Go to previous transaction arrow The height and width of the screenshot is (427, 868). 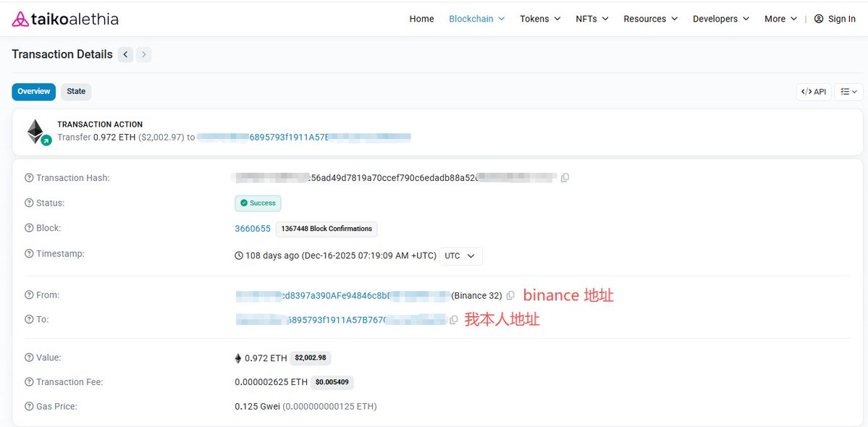[126, 54]
